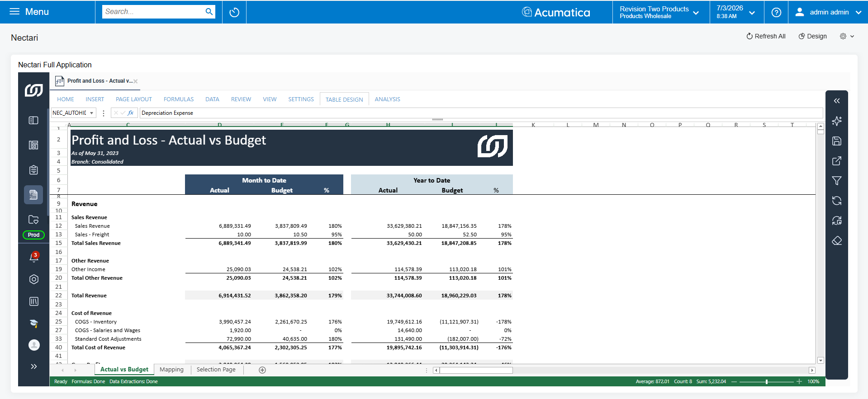868x399 pixels.
Task: Insert function using the fx icon
Action: coord(131,113)
